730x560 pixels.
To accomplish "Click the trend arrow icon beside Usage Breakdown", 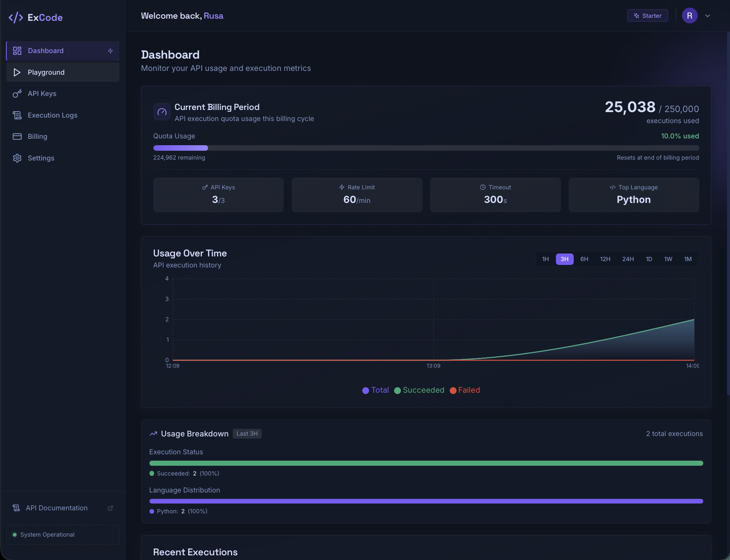I will click(154, 434).
